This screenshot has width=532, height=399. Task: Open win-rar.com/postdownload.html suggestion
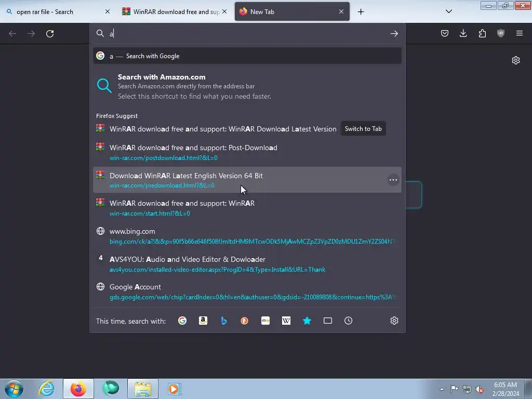coord(247,152)
